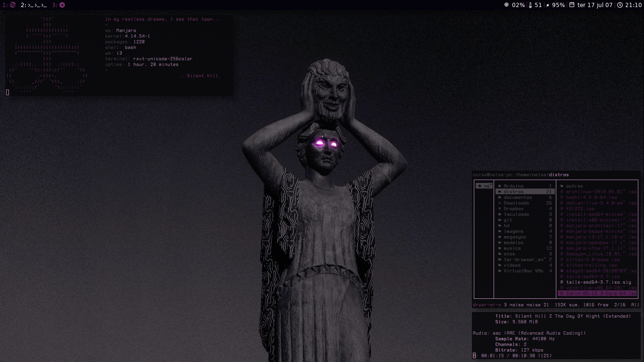Click the battery icon beside 95%
The width and height of the screenshot is (644, 362).
tap(547, 5)
